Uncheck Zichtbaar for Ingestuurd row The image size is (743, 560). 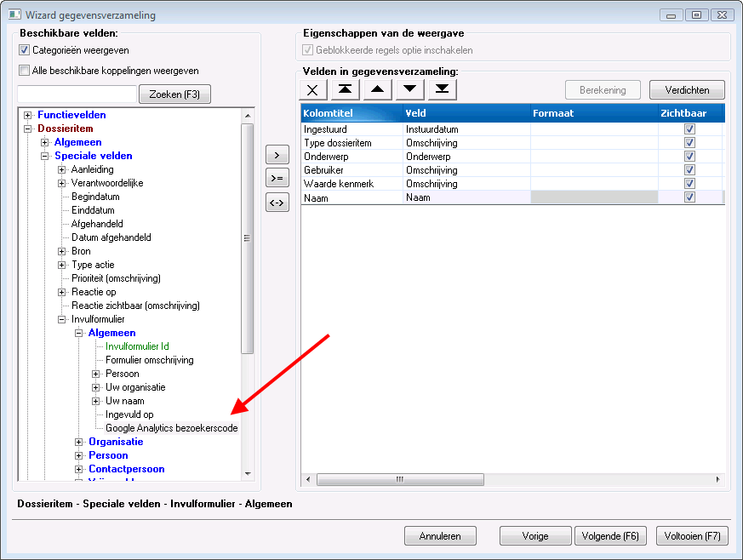click(x=689, y=129)
